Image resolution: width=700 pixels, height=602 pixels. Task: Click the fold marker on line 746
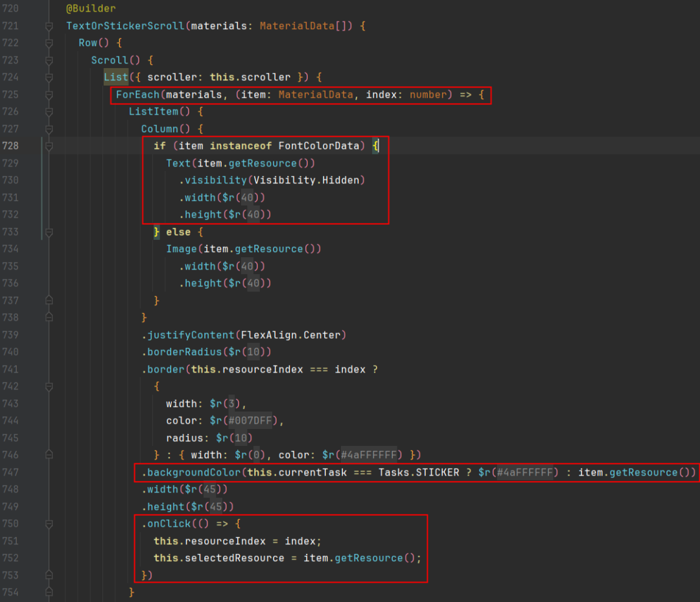49,455
